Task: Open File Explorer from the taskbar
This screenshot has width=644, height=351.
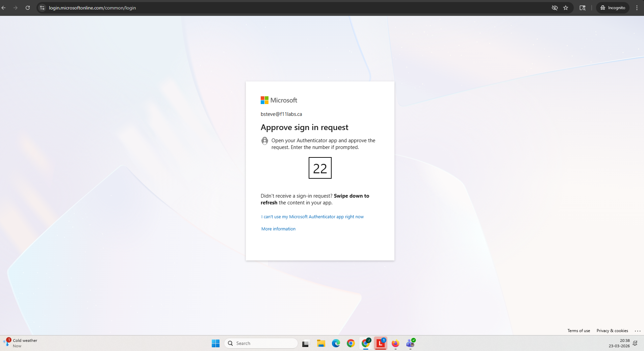Action: point(321,343)
